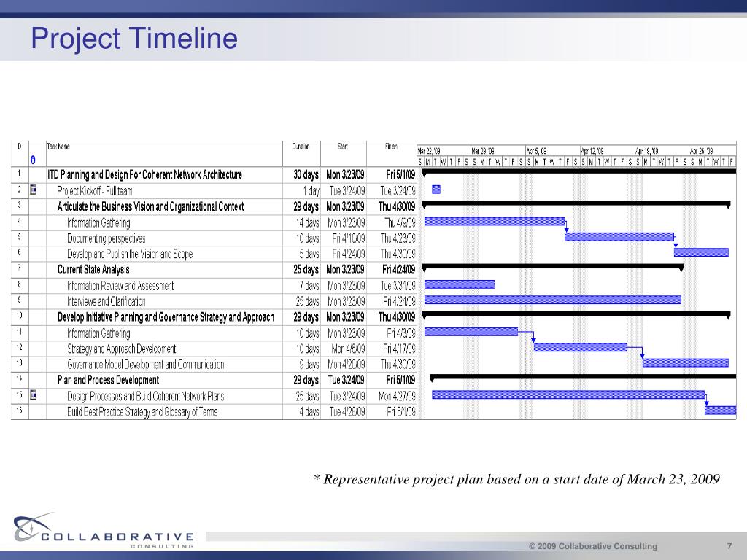Select the ID column header
The height and width of the screenshot is (560, 747).
point(19,147)
